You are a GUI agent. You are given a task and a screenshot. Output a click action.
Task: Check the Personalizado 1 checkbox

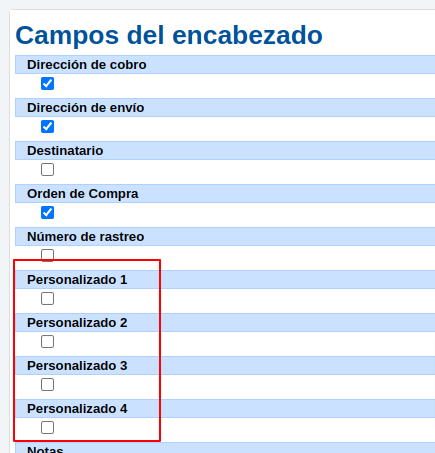pos(47,299)
